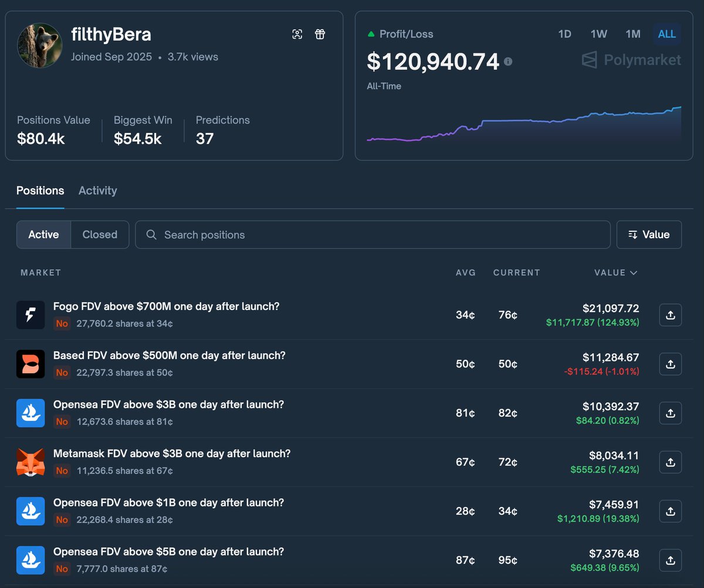Share the Fogo FDV position
Viewport: 704px width, 588px height.
[x=671, y=315]
